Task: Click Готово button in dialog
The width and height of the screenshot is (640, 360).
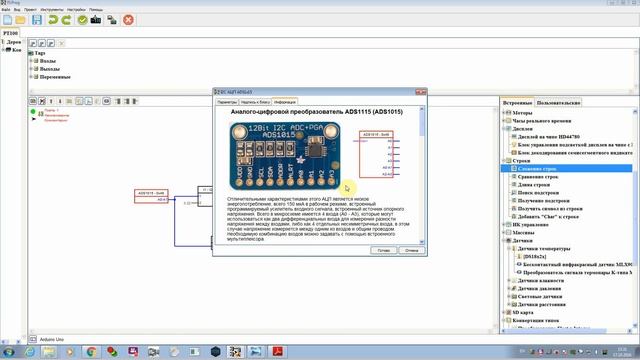Action: coord(384,250)
